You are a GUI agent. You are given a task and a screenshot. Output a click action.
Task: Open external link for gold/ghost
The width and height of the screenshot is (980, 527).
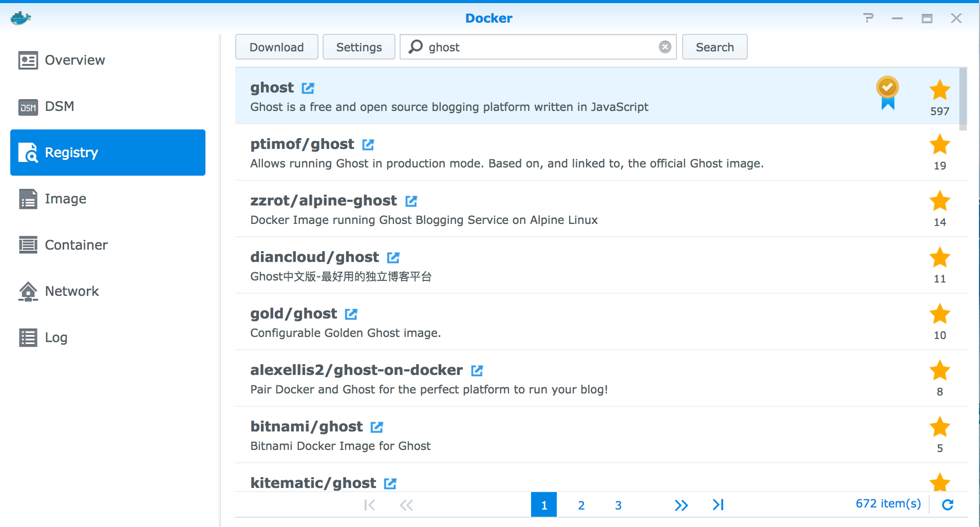coord(351,314)
